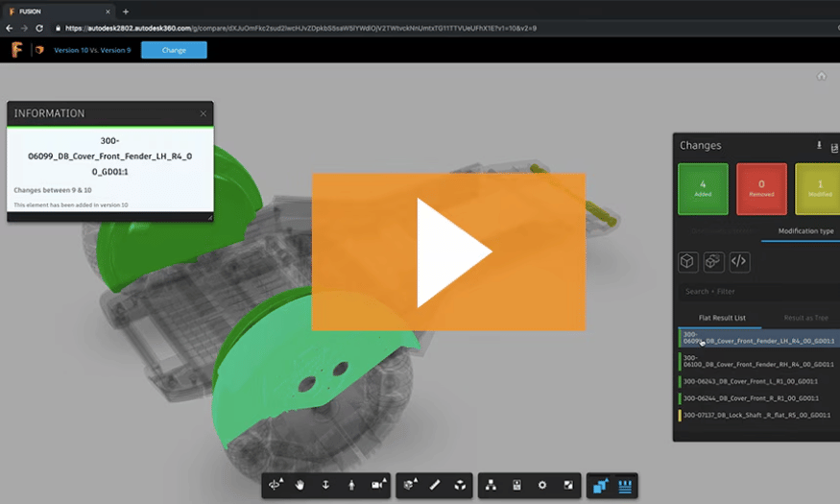Viewport: 840px width, 504px height.
Task: Activate the Zoom tool in toolbar
Action: pyautogui.click(x=325, y=485)
